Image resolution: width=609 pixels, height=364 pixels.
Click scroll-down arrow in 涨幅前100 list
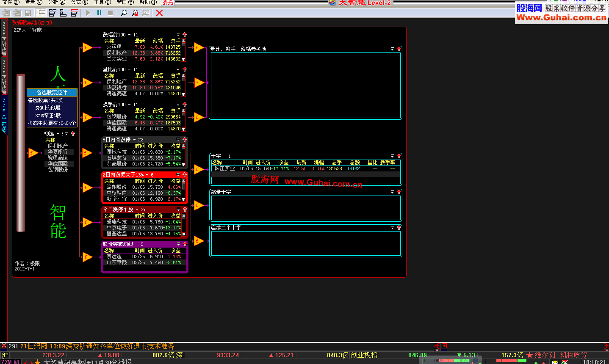pyautogui.click(x=183, y=59)
